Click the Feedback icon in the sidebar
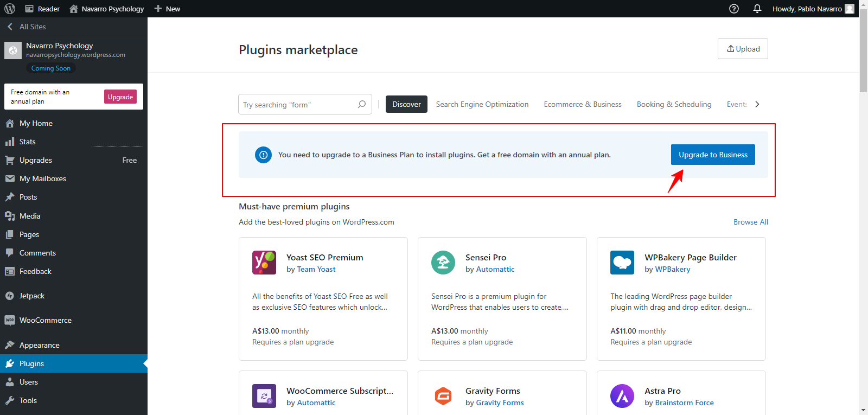Image resolution: width=868 pixels, height=415 pixels. (10, 271)
